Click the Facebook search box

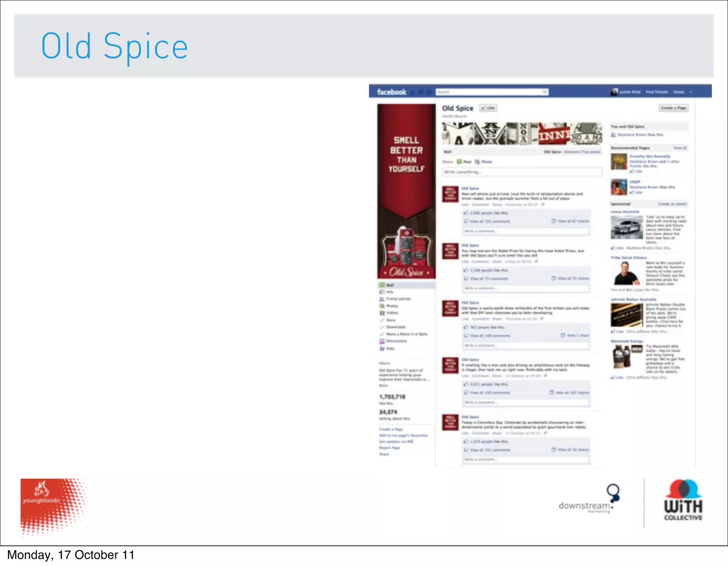492,92
